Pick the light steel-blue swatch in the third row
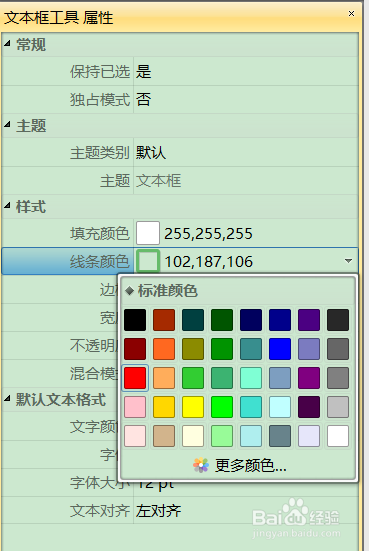369x551 pixels. (x=280, y=378)
